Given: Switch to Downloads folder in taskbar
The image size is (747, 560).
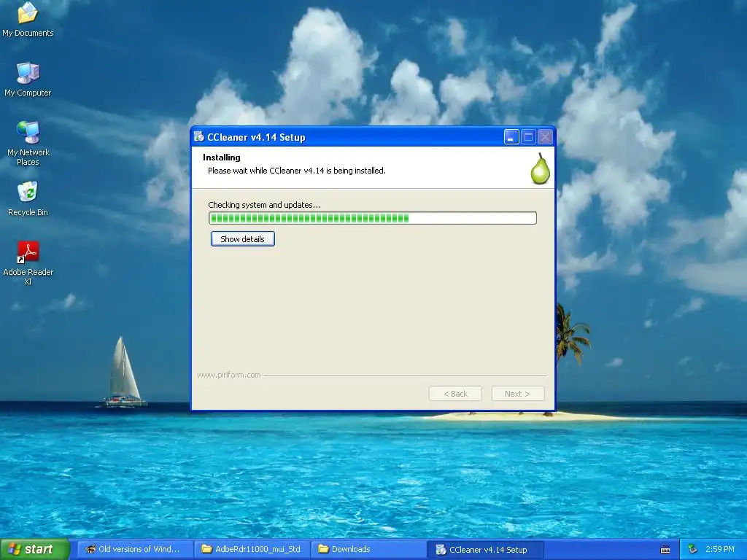Looking at the screenshot, I should coord(368,549).
